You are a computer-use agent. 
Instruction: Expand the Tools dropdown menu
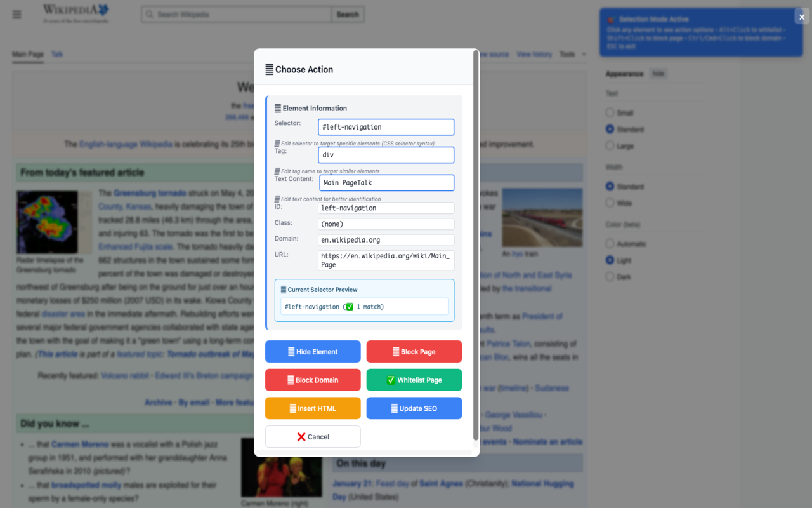pyautogui.click(x=573, y=55)
